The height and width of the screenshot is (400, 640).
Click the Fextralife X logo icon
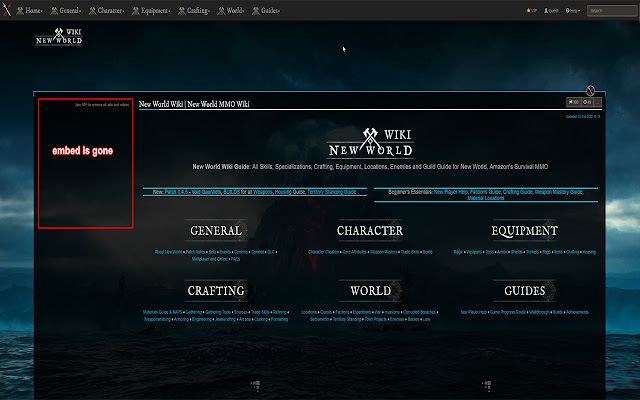point(7,10)
